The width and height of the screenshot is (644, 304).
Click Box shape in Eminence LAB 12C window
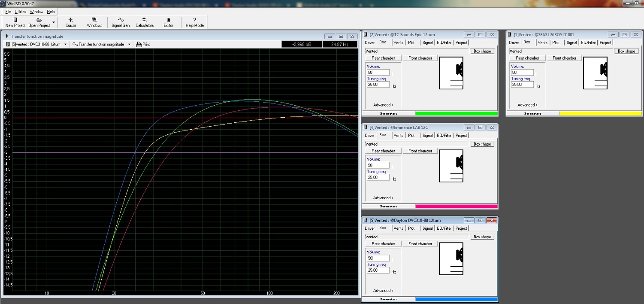tap(483, 144)
